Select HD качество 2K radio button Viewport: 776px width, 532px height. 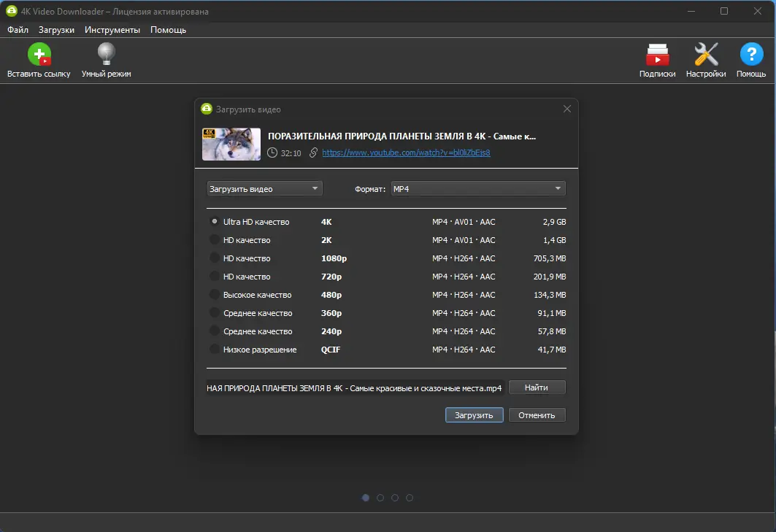tap(215, 240)
